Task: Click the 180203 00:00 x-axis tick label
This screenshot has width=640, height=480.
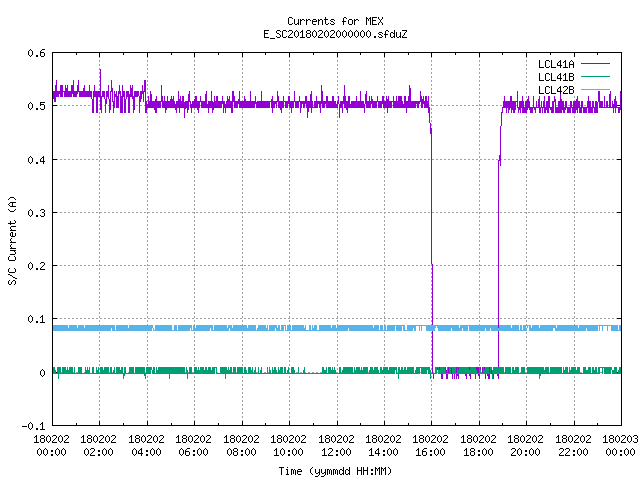Action: (x=620, y=446)
